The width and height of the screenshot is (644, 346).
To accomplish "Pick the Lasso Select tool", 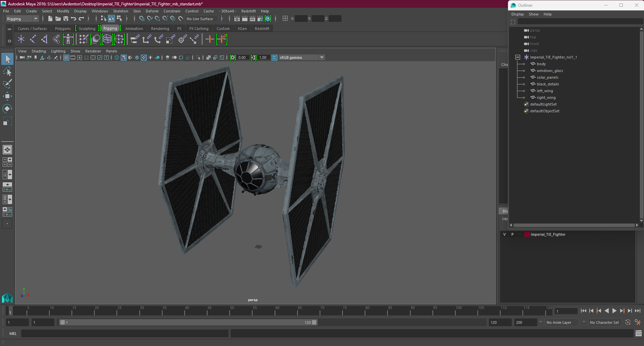I will [x=7, y=71].
